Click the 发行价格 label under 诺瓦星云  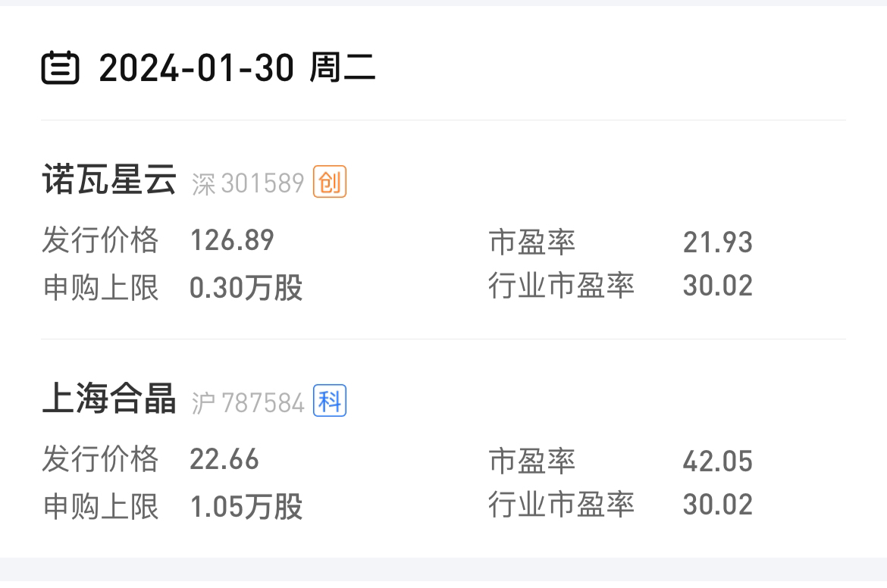pos(100,241)
